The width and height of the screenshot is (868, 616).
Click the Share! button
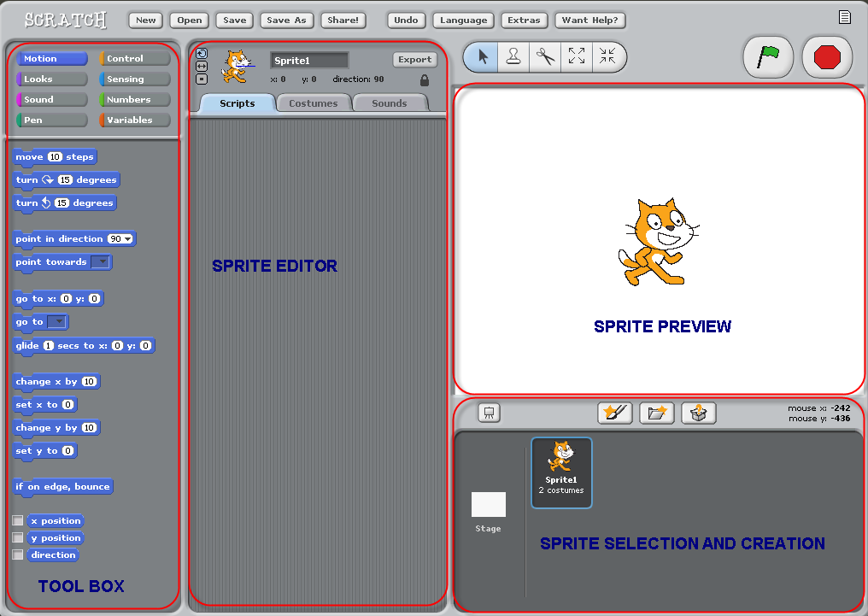pyautogui.click(x=343, y=20)
